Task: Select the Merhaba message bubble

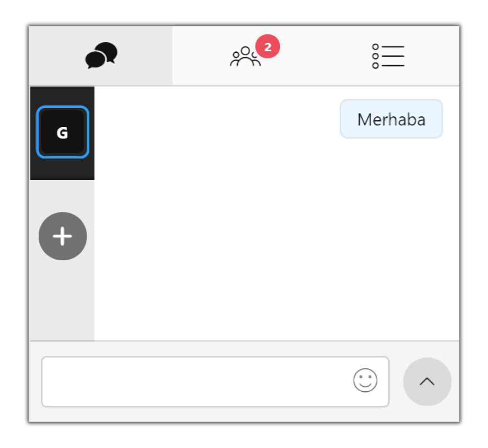Action: [391, 119]
